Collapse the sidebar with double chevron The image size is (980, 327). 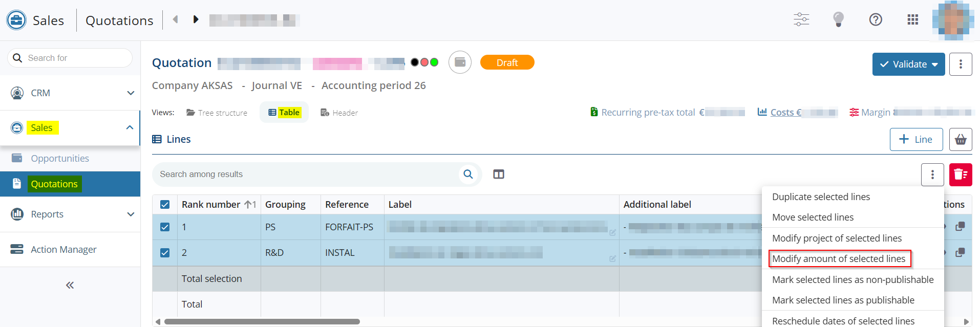(70, 285)
